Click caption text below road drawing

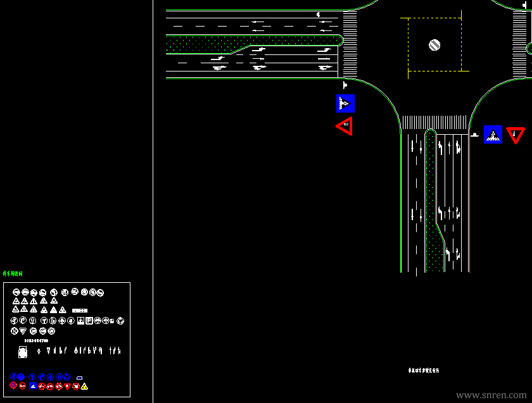coord(424,370)
